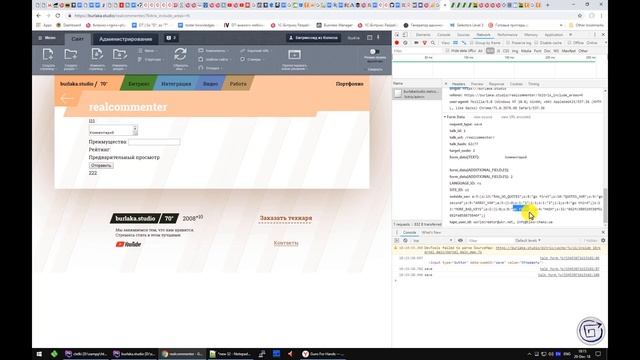Toggle Offline checkbox in Network panel
The image size is (640, 360).
(x=570, y=43)
